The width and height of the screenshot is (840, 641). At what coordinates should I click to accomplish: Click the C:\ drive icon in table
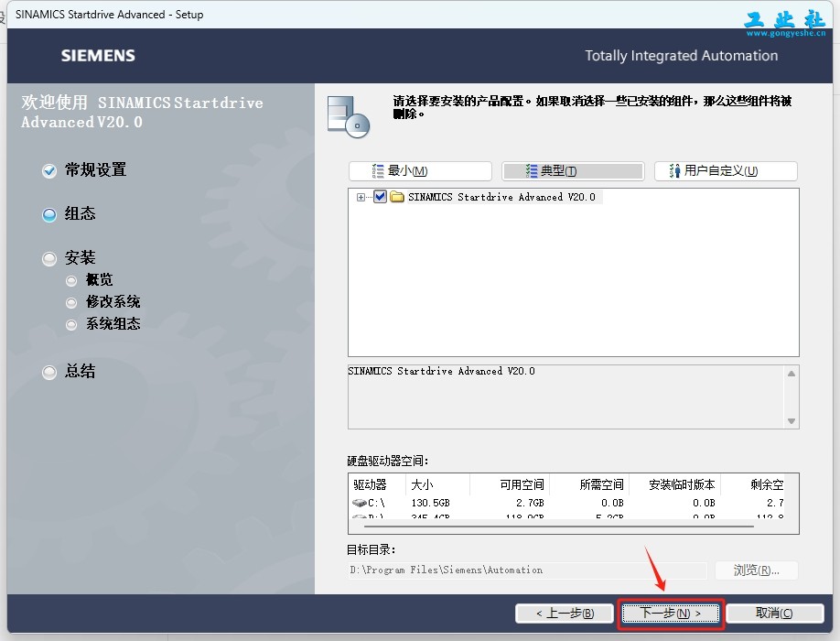tap(359, 503)
